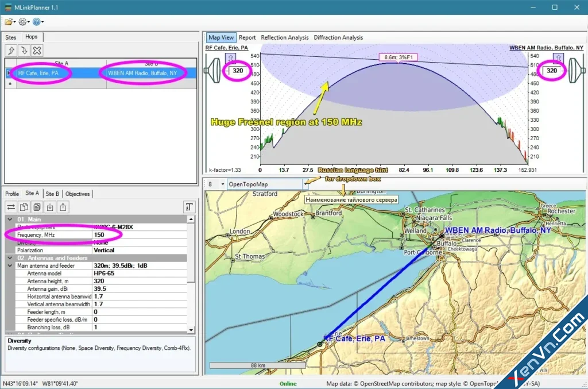Select the Site A tab
Viewport: 588px width, 389px height.
32,193
